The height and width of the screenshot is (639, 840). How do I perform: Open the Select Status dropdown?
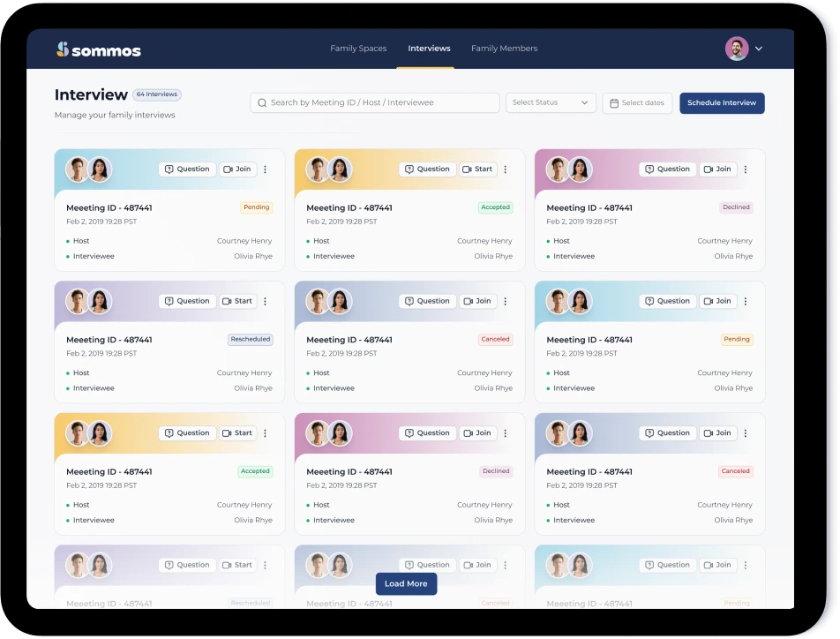[551, 102]
